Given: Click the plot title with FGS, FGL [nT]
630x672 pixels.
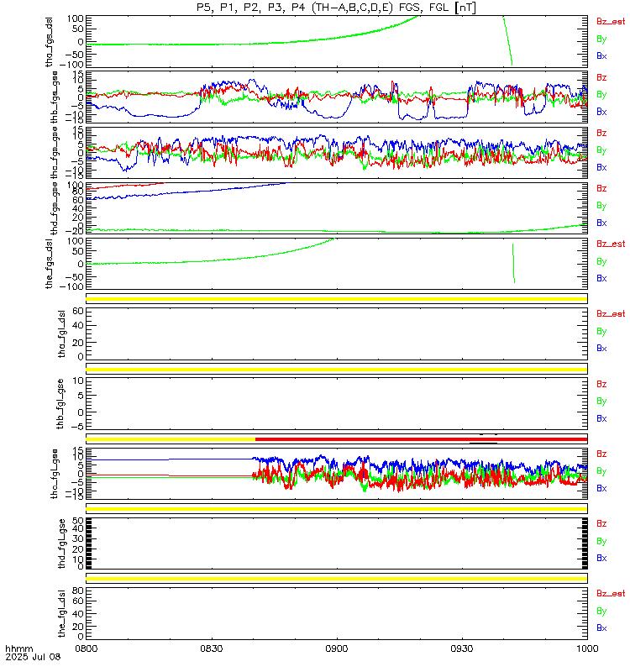Looking at the screenshot, I should (x=336, y=8).
